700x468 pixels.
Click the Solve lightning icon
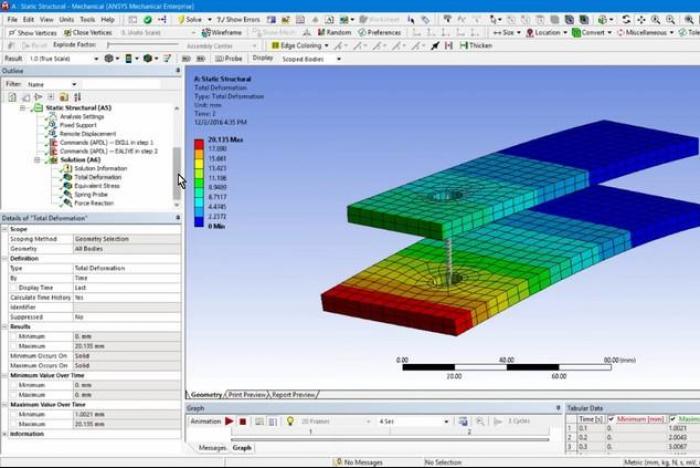point(184,19)
